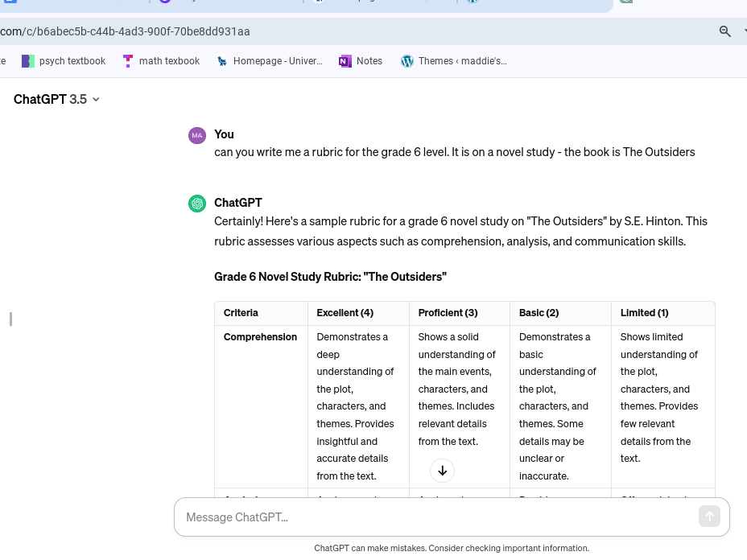Click the user prompt about The Outsiders rubric
747x560 pixels.
[x=455, y=152]
